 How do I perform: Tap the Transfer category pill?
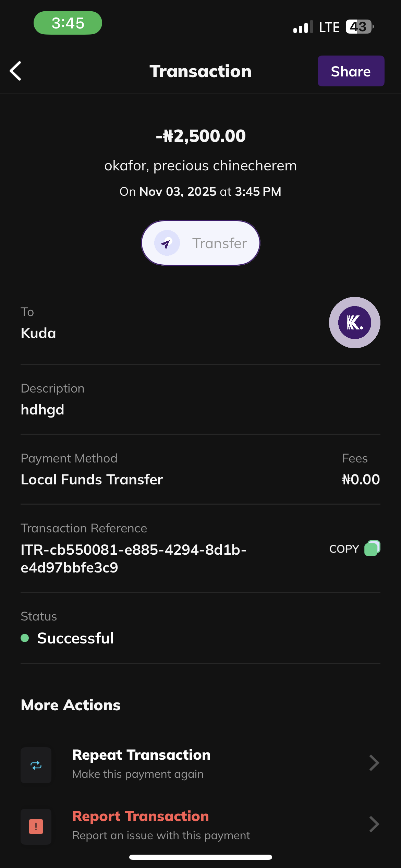[200, 243]
